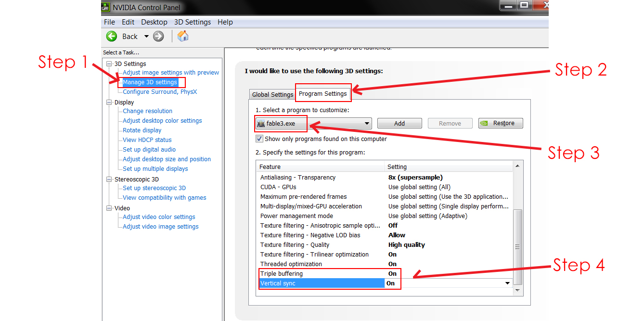Click the NVIDIA logo in the title bar
This screenshot has height=321, width=644.
[x=104, y=7]
